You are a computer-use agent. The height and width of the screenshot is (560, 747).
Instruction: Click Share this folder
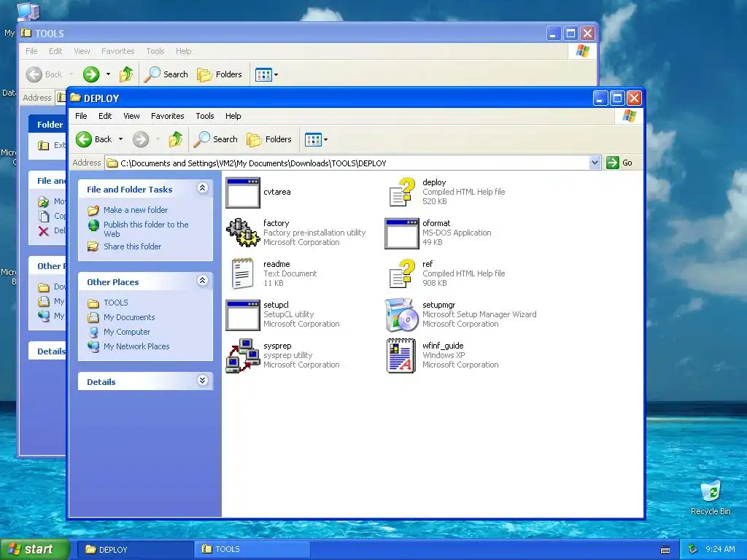133,246
